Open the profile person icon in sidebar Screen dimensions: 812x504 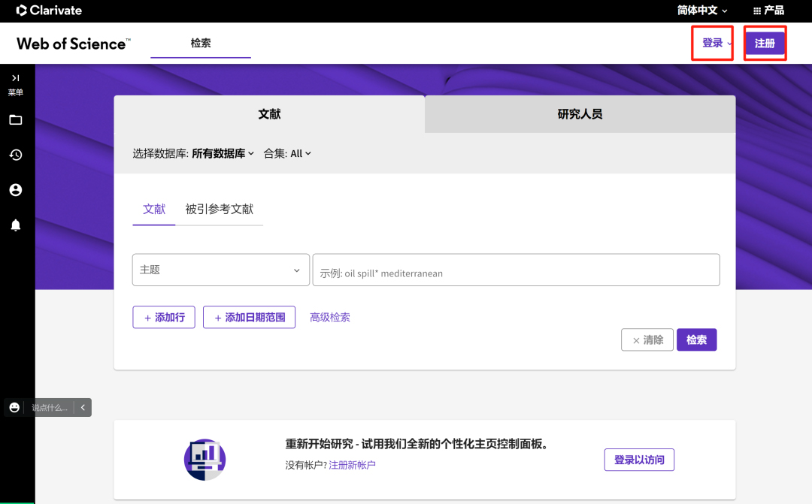[16, 190]
